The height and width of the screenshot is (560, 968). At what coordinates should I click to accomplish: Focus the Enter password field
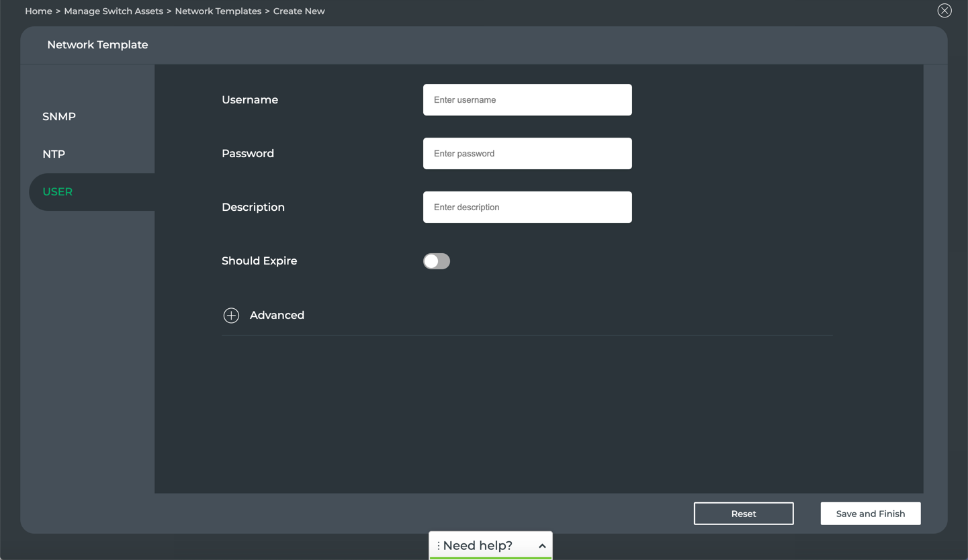[x=527, y=154]
